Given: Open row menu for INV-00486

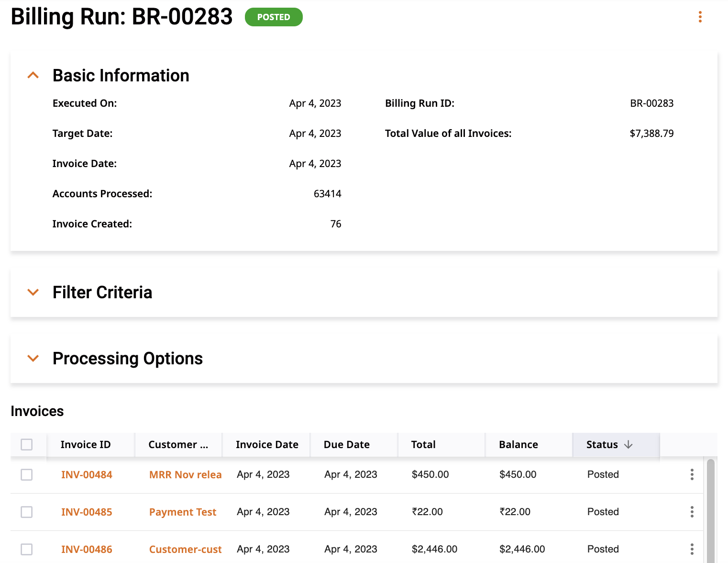Looking at the screenshot, I should (692, 549).
